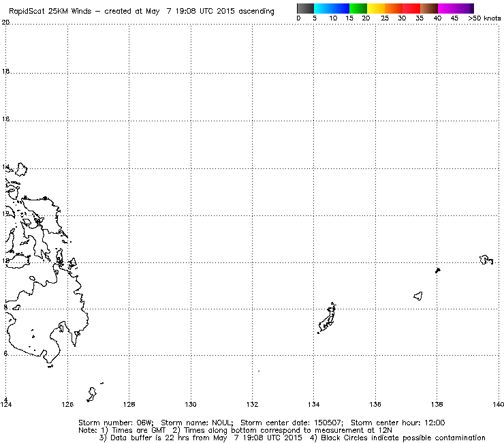The image size is (504, 443).
Task: Click the word "ascending" in the title
Action: tap(256, 12)
